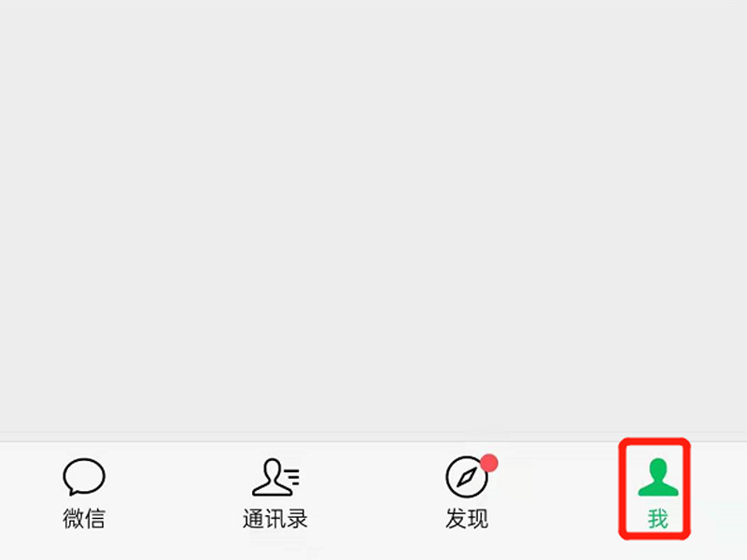Image resolution: width=747 pixels, height=560 pixels.
Task: Switch to the 微信 chats tab label
Action: [x=84, y=519]
